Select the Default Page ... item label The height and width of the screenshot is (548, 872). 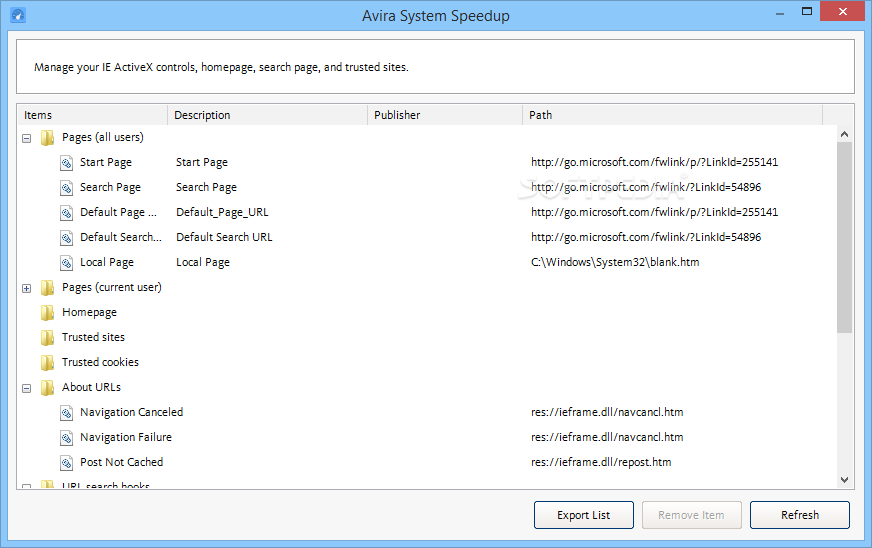coord(118,213)
